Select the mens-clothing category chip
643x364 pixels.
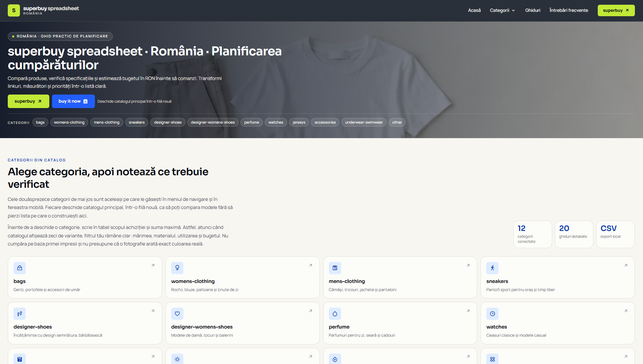(x=107, y=122)
